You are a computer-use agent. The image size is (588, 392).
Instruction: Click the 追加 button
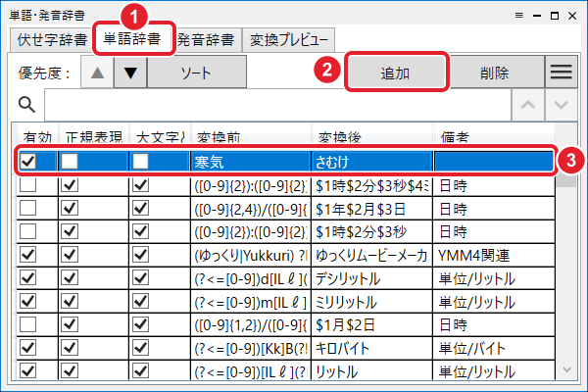click(x=396, y=73)
